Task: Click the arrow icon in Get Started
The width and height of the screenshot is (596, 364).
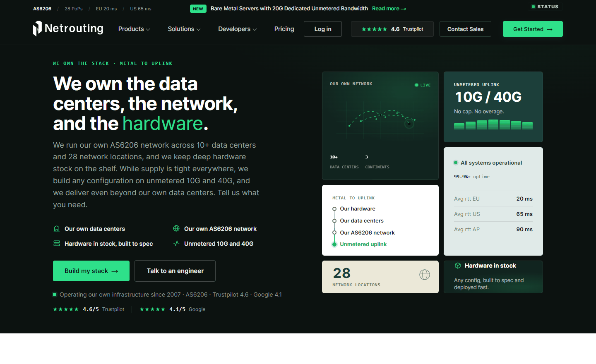Action: [550, 29]
